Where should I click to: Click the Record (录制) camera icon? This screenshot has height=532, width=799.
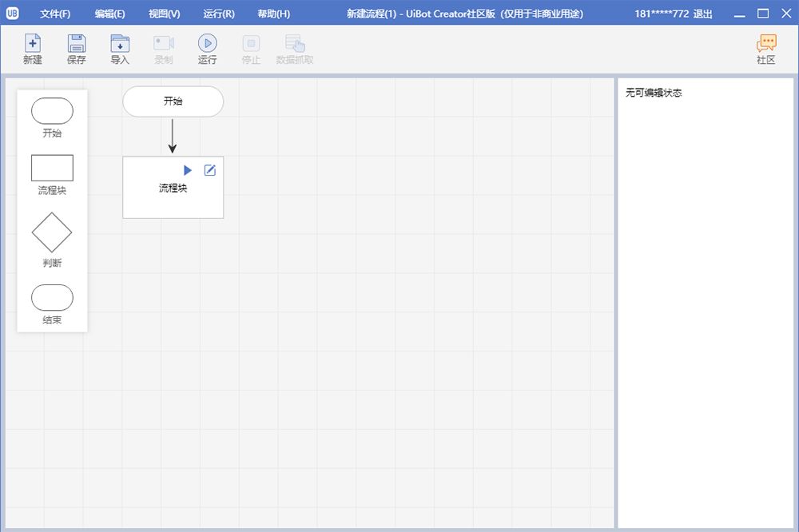click(x=164, y=44)
